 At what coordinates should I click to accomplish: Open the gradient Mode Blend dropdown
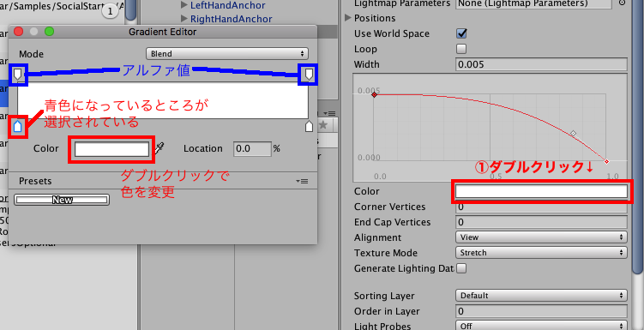tap(227, 54)
